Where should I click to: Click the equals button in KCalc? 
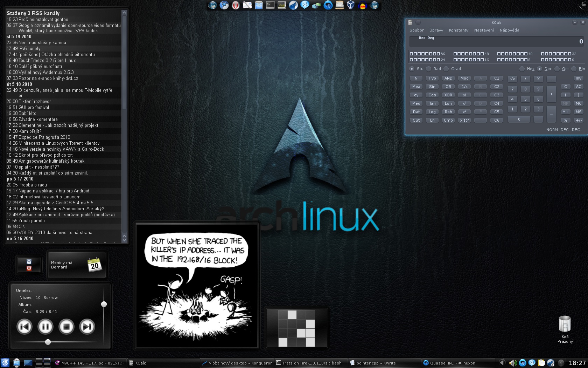tap(551, 114)
